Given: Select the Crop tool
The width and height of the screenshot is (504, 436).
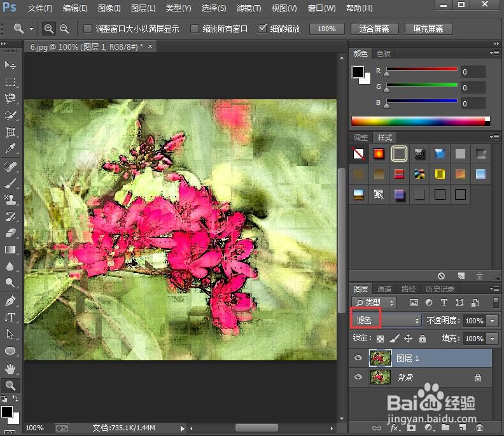Looking at the screenshot, I should coord(10,132).
